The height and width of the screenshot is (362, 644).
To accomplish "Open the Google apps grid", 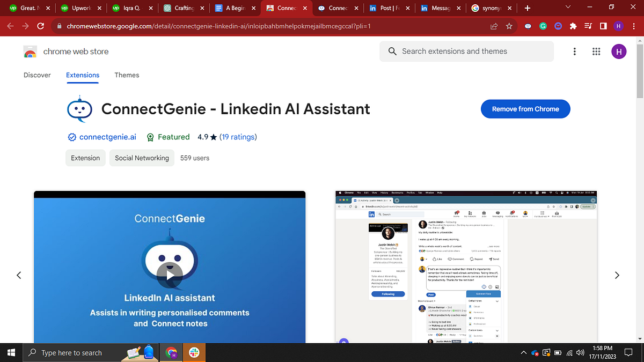I will coord(596,51).
